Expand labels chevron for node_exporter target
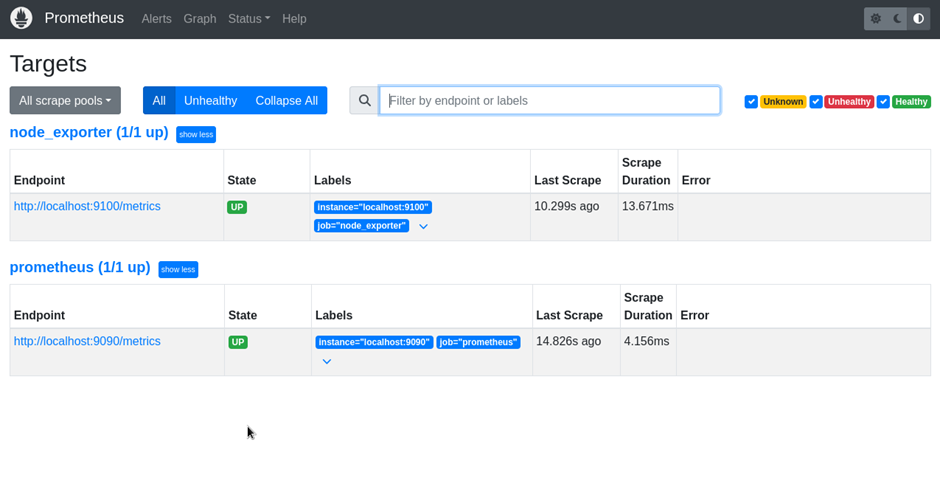The width and height of the screenshot is (940, 478). point(423,227)
